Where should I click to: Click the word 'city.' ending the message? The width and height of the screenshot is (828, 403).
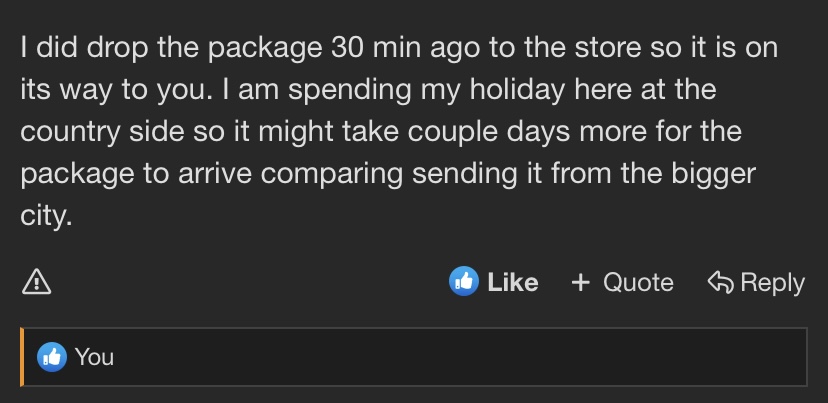[x=46, y=216]
